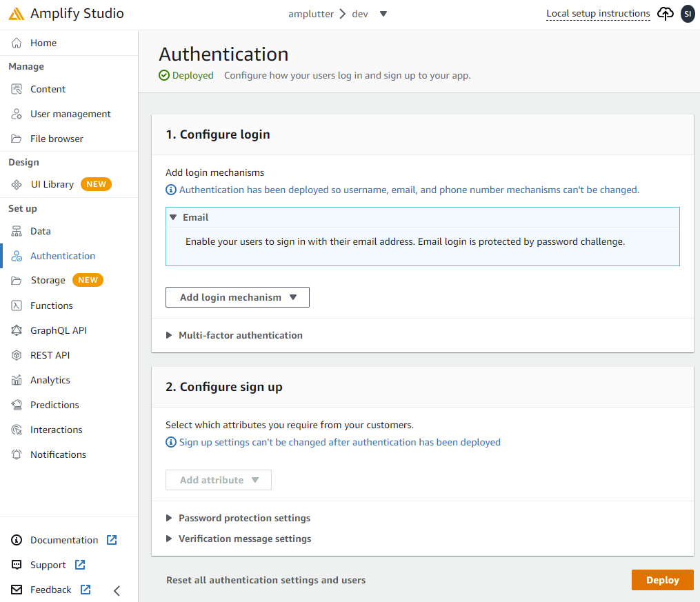700x602 pixels.
Task: Click the Authentication user icon in sidebar
Action: coord(17,256)
